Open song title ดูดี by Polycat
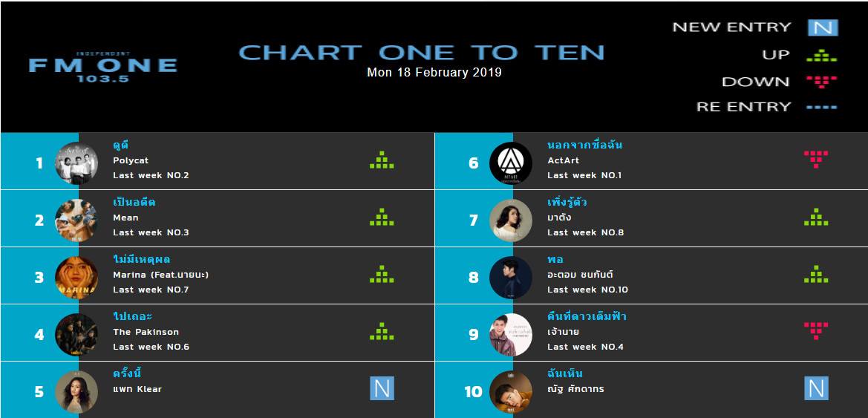This screenshot has height=418, width=868. [x=121, y=145]
